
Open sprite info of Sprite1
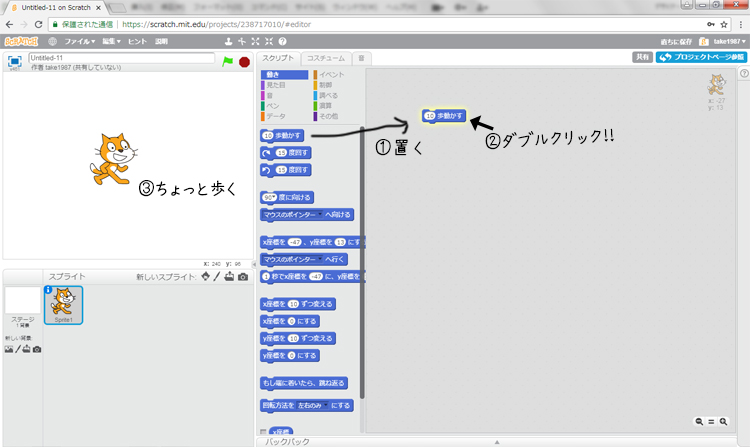click(50, 290)
